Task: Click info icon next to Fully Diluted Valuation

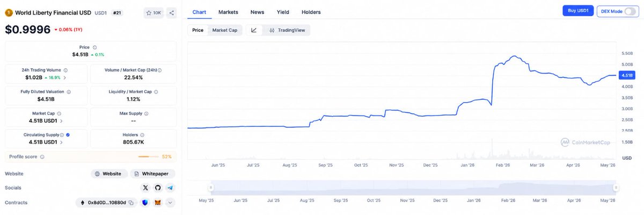Action: click(x=69, y=92)
